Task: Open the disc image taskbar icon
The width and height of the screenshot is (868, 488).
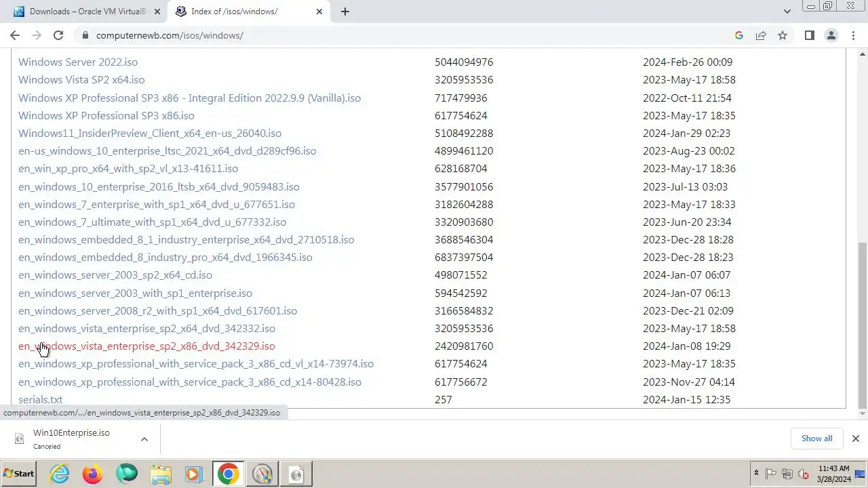Action: click(x=296, y=474)
